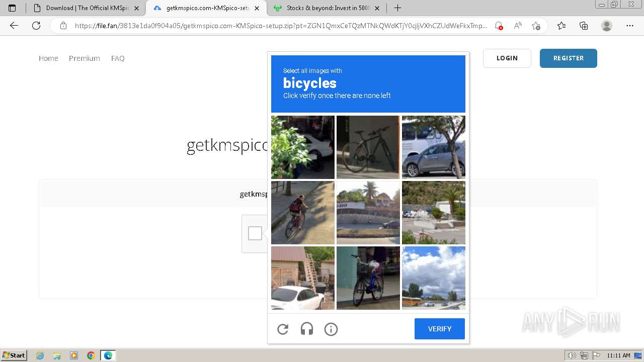Select captcha image of steps and palm tree
The height and width of the screenshot is (362, 644).
tap(434, 213)
